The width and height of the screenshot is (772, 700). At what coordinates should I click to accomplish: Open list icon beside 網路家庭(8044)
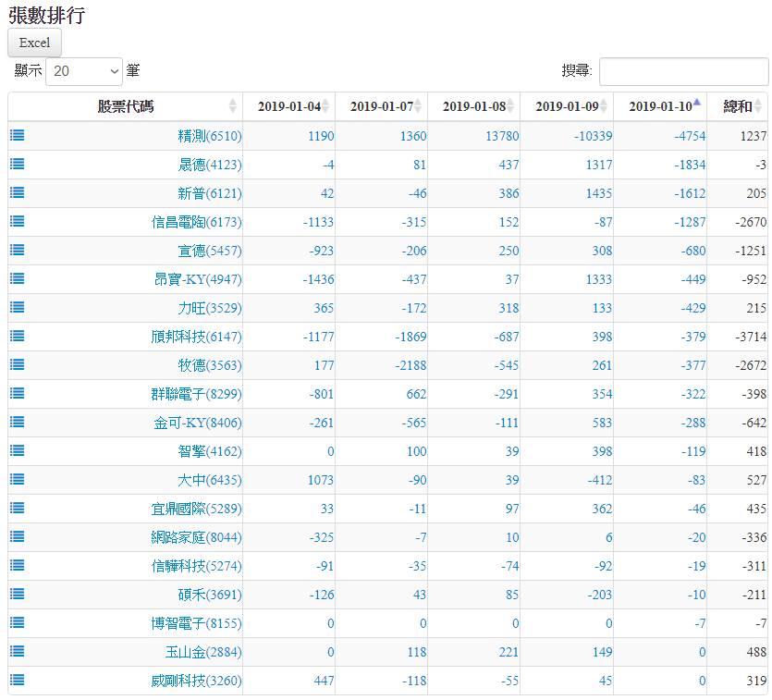coord(17,536)
